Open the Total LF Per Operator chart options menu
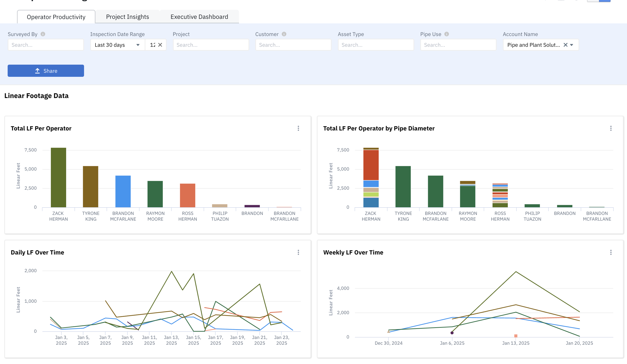Image resolution: width=627 pixels, height=364 pixels. pyautogui.click(x=298, y=128)
